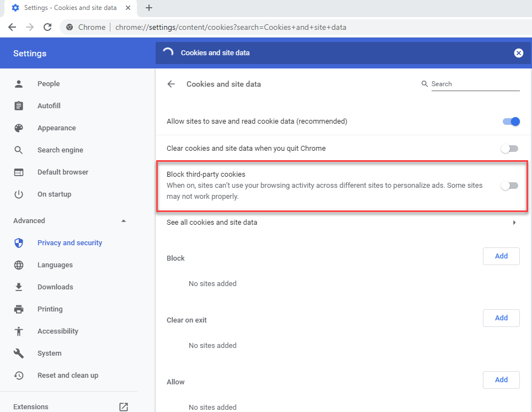Click the Appearance palette icon
This screenshot has height=412, width=532.
tap(19, 128)
